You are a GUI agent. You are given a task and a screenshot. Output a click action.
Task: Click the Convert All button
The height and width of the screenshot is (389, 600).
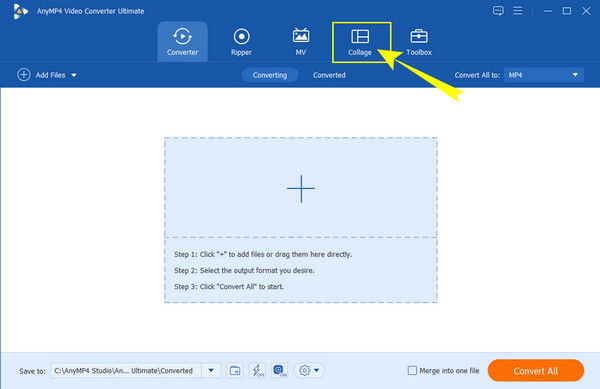click(536, 370)
